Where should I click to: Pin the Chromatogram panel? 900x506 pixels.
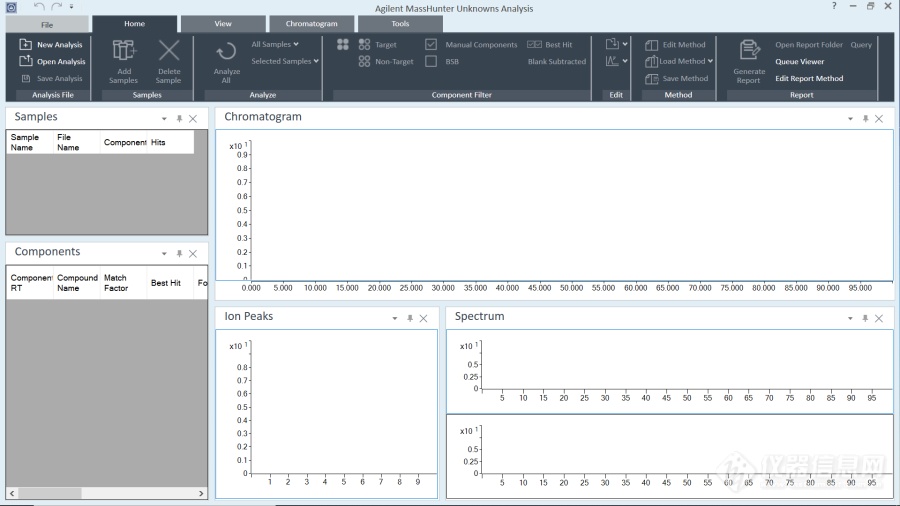click(x=866, y=119)
